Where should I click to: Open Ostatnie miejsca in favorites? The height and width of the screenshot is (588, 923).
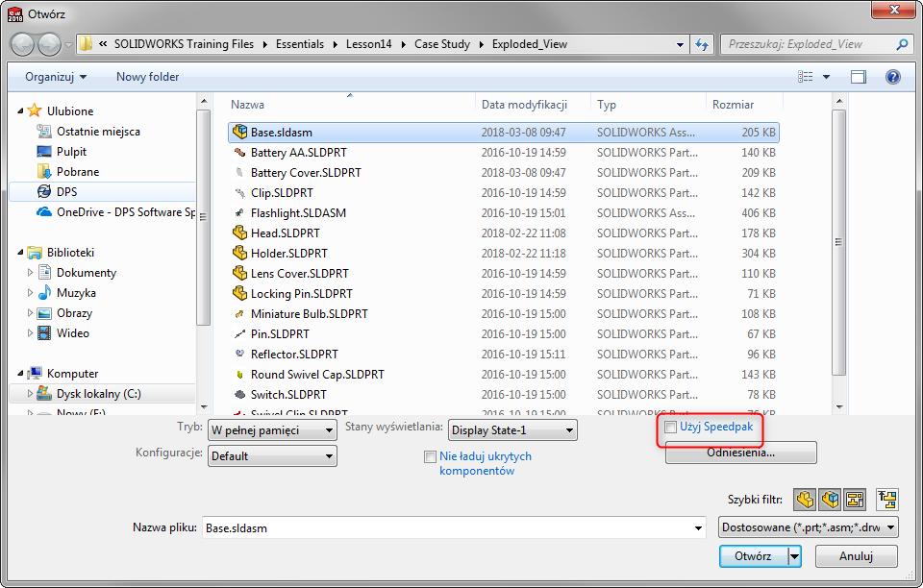pos(98,131)
